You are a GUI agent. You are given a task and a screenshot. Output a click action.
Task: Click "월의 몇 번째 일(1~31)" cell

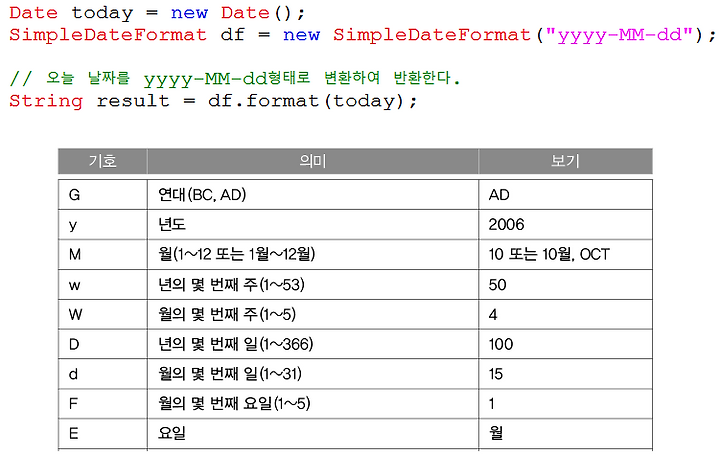tap(313, 374)
